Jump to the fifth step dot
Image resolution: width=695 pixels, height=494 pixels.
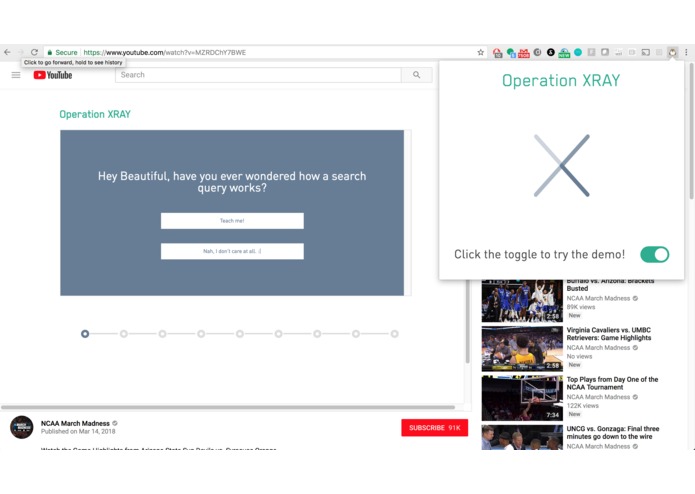(240, 334)
